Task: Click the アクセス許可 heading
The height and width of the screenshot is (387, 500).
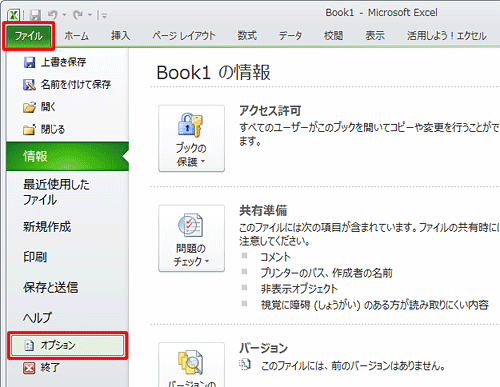Action: (x=270, y=111)
